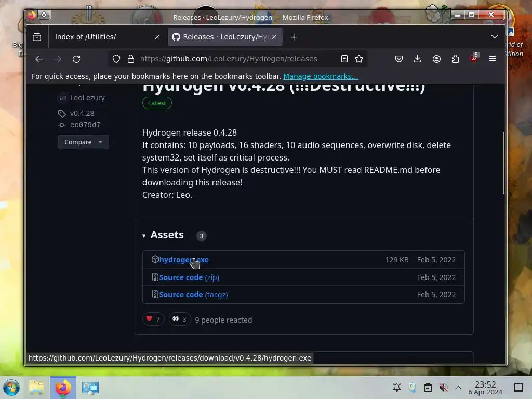Click the notifications bell tray icon
This screenshot has width=532, height=399.
396,388
